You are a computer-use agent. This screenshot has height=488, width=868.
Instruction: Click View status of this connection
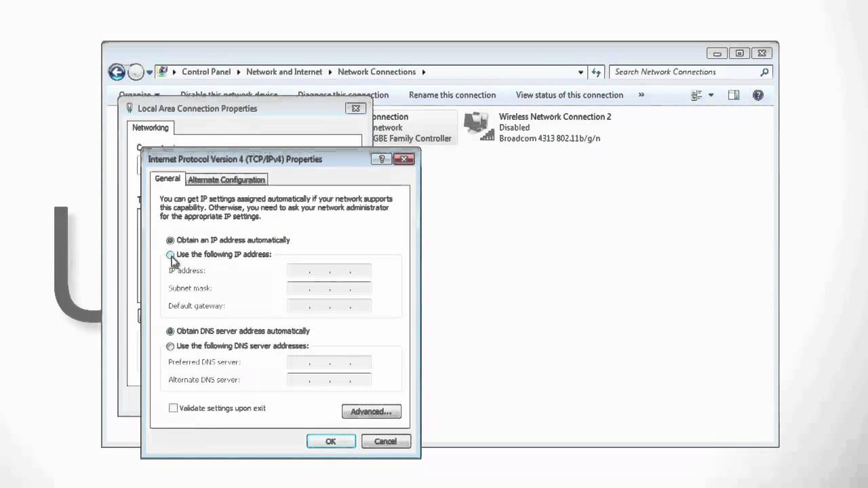tap(570, 95)
